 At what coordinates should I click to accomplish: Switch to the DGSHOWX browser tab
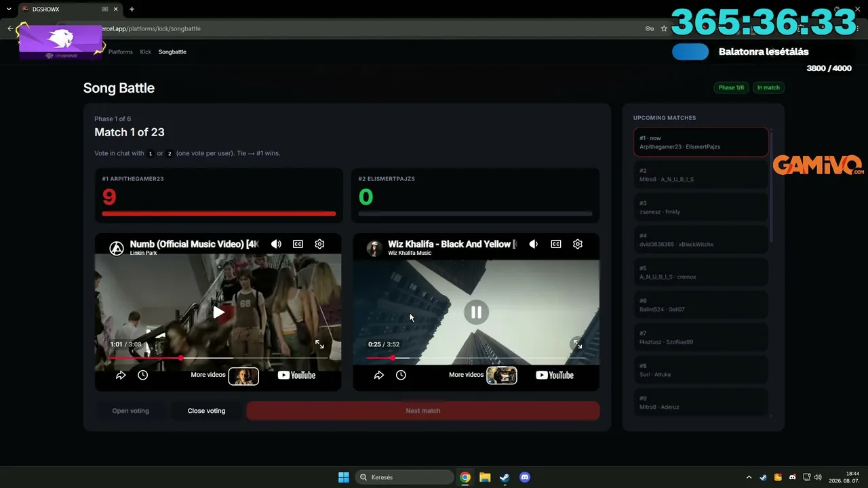point(66,9)
